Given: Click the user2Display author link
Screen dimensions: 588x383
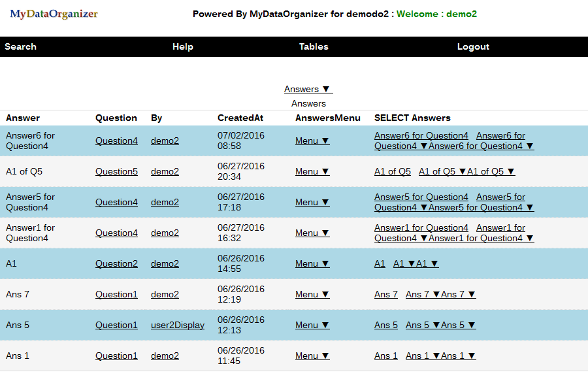Looking at the screenshot, I should [178, 325].
